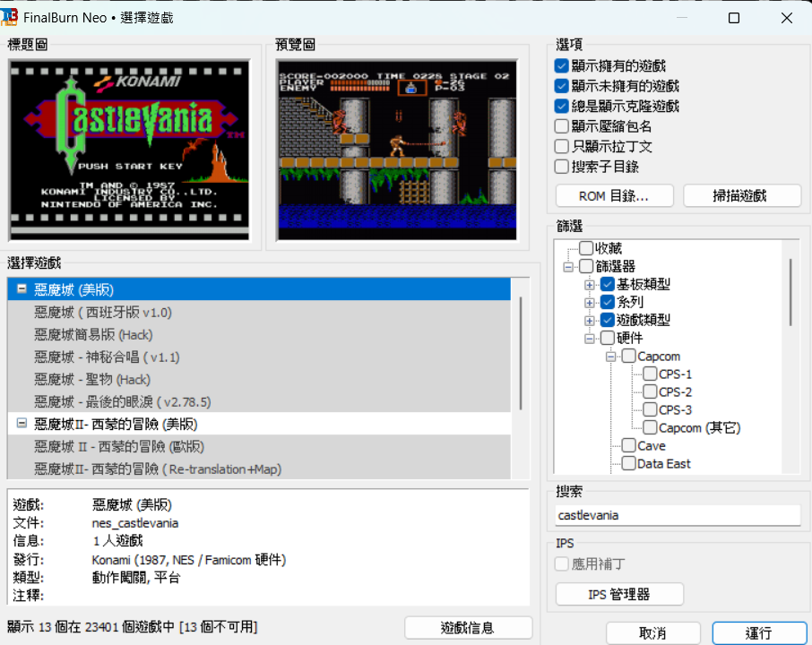Select 惡魔城 - 神秘合唱 (v1.1) entry
Image resolution: width=812 pixels, height=645 pixels.
pyautogui.click(x=259, y=357)
